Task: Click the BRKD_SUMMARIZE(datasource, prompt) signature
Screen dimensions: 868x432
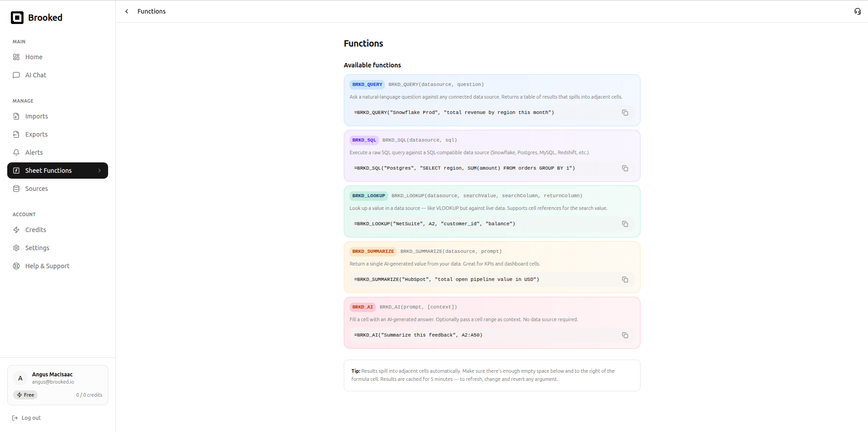Action: pyautogui.click(x=451, y=252)
